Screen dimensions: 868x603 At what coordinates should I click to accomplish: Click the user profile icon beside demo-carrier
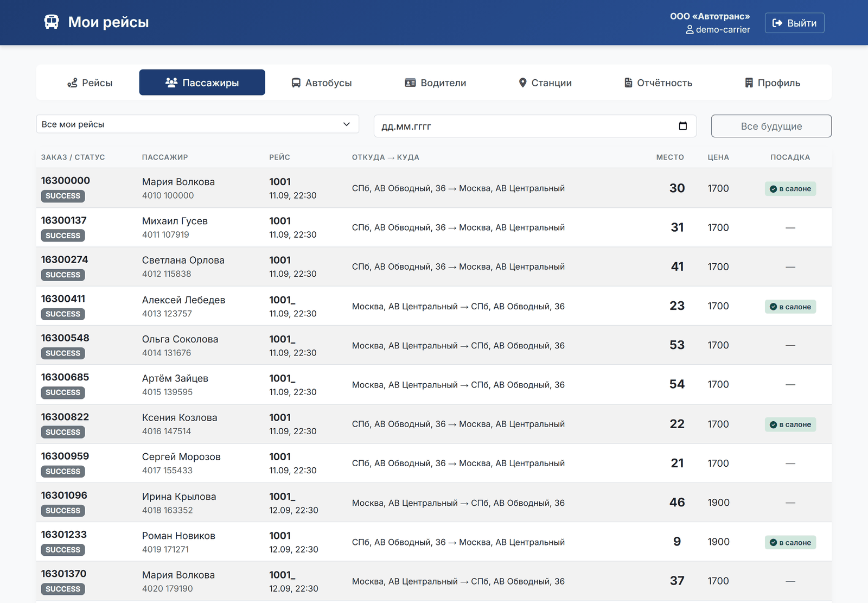click(x=690, y=29)
